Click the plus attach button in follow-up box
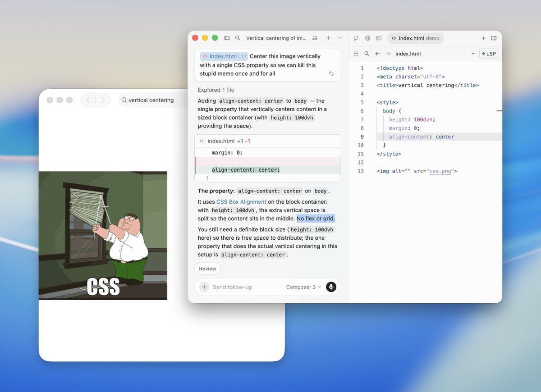 pyautogui.click(x=204, y=287)
